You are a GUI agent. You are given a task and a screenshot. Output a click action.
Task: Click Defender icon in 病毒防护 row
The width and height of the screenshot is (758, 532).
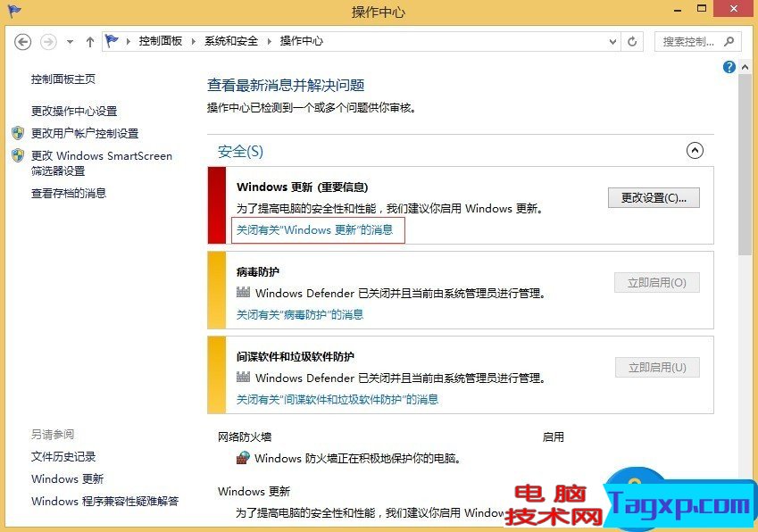tap(243, 293)
